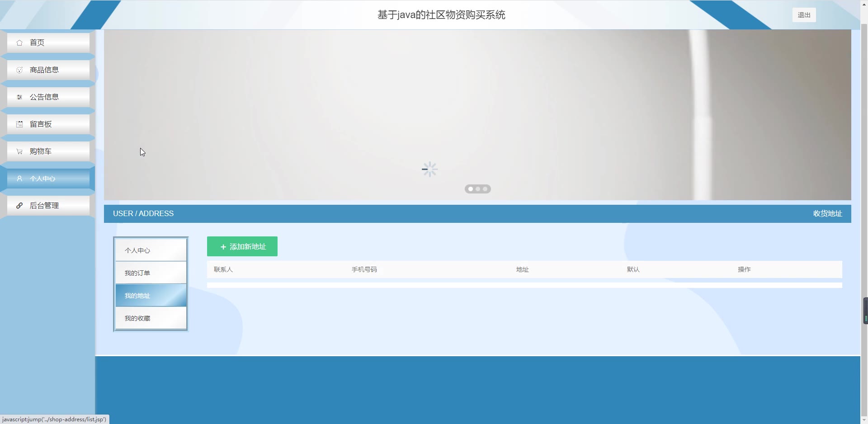The height and width of the screenshot is (424, 868).
Task: Open 个人中心 in the user submenu
Action: click(x=151, y=250)
